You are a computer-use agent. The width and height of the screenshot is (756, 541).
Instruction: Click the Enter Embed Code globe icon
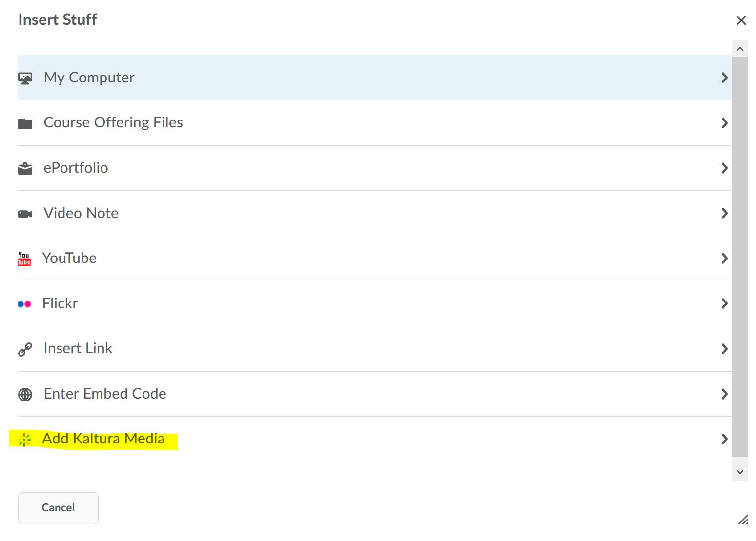[x=25, y=394]
